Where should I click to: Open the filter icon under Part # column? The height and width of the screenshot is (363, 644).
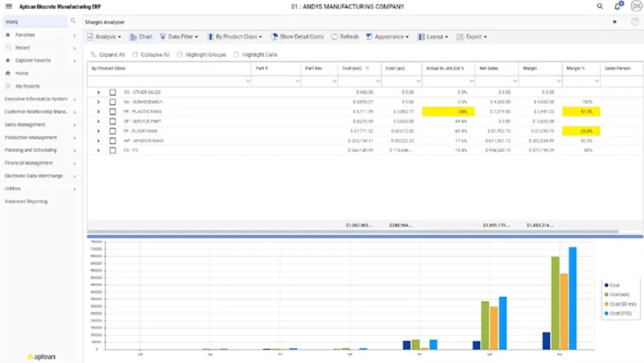coord(297,81)
